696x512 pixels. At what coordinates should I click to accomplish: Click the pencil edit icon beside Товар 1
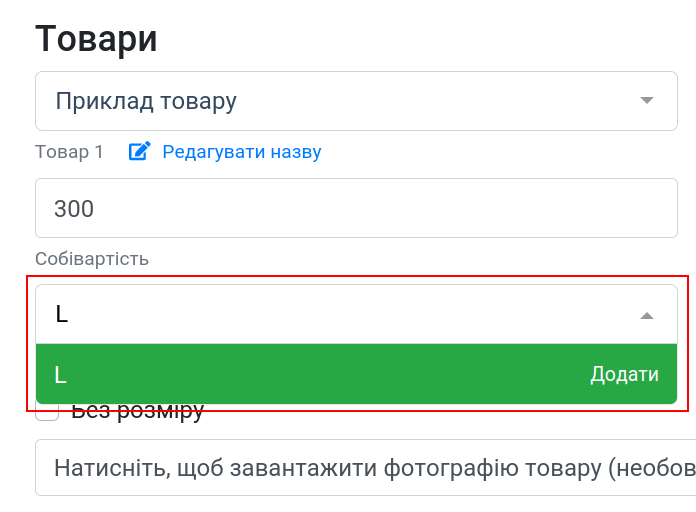coord(139,151)
